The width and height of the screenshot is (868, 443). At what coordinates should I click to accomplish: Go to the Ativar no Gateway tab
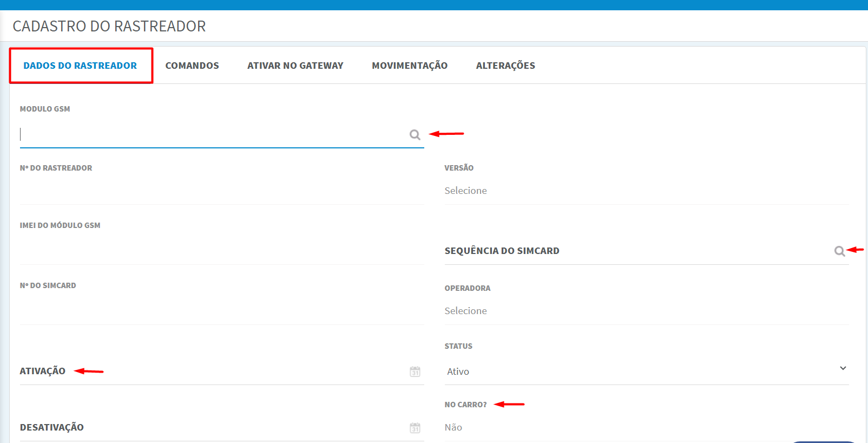pos(295,66)
